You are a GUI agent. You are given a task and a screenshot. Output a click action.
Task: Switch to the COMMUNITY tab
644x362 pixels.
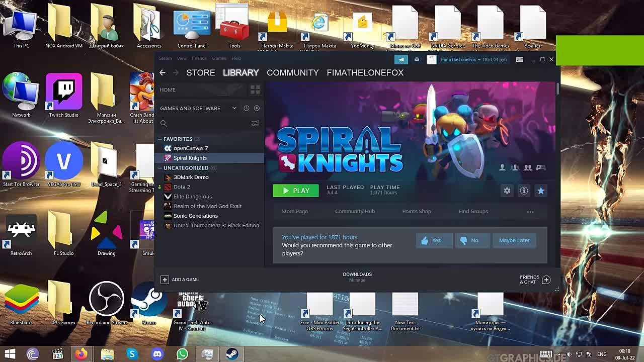point(293,72)
